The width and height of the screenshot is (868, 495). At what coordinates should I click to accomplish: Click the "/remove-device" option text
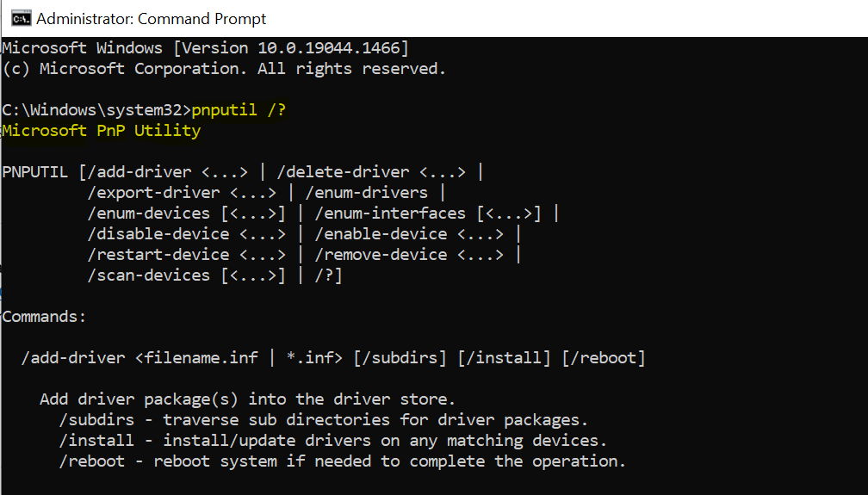click(x=381, y=255)
